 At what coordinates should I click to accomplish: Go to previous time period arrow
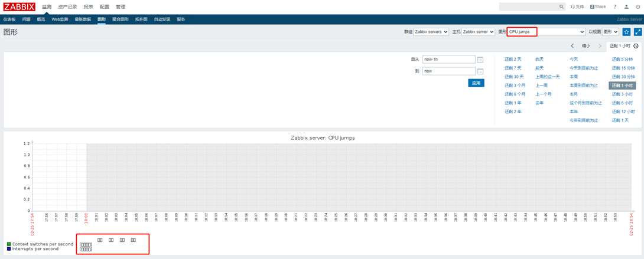[x=572, y=46]
